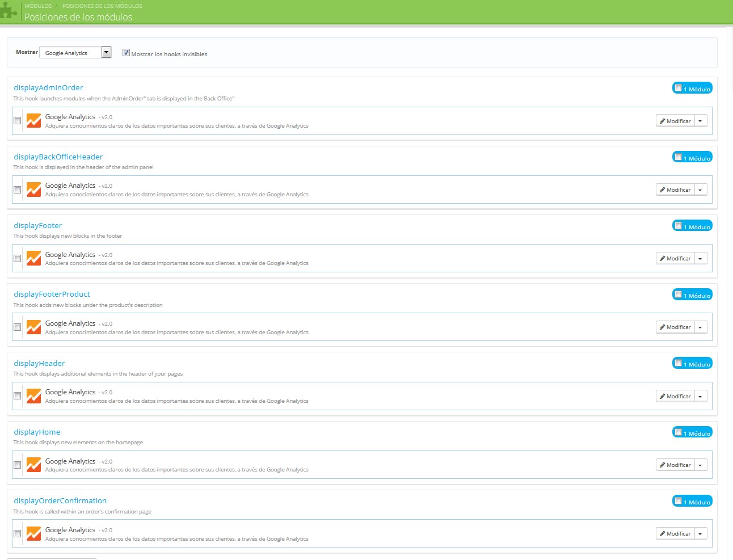Check the Google Analytics row checkbox in displayOrderConfirmation
The height and width of the screenshot is (560, 733).
(17, 533)
